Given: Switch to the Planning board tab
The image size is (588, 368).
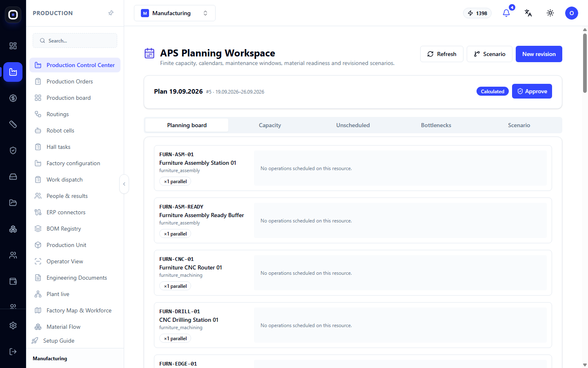Looking at the screenshot, I should click(x=187, y=125).
